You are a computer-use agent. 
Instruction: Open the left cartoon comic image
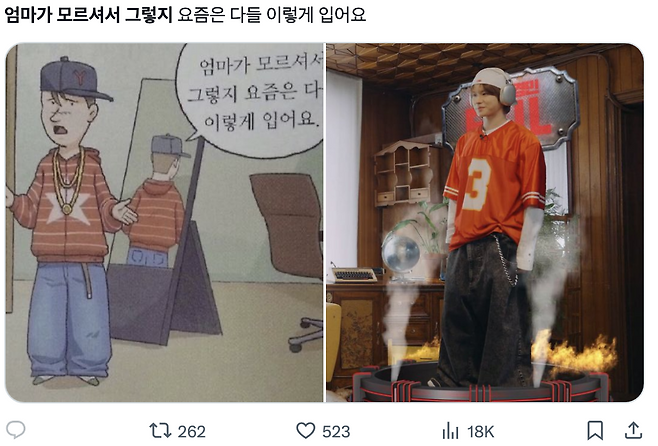tap(164, 222)
